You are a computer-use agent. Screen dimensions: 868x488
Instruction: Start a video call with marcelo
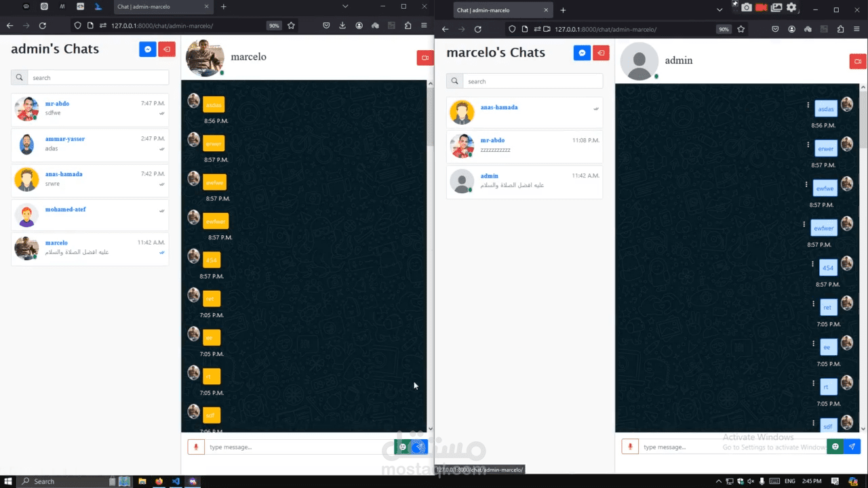425,58
